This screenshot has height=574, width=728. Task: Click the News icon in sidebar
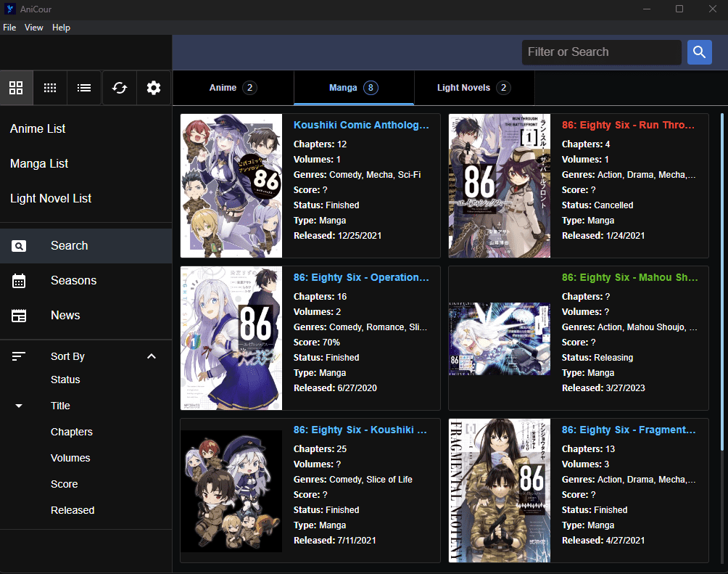coord(19,316)
